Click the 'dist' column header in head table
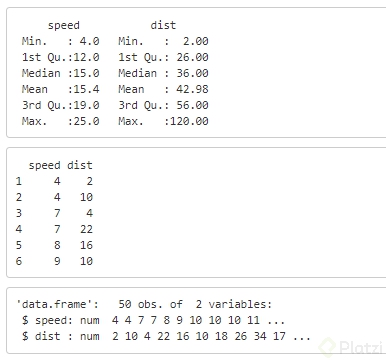 [80, 165]
